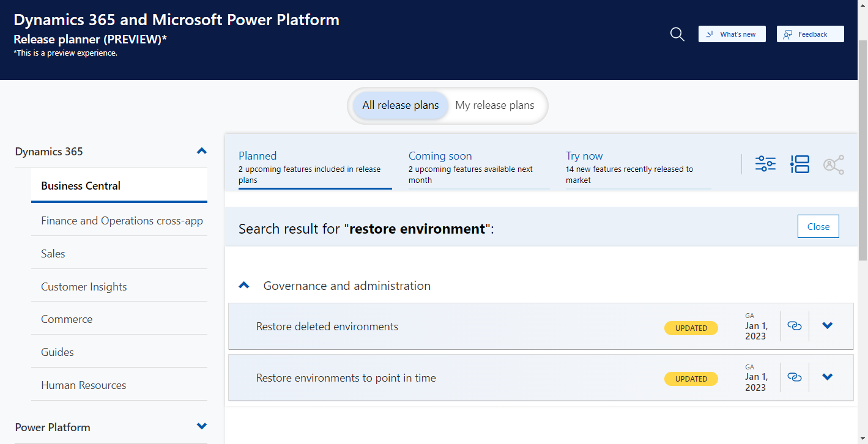Switch to My release plans
This screenshot has width=868, height=444.
click(495, 105)
